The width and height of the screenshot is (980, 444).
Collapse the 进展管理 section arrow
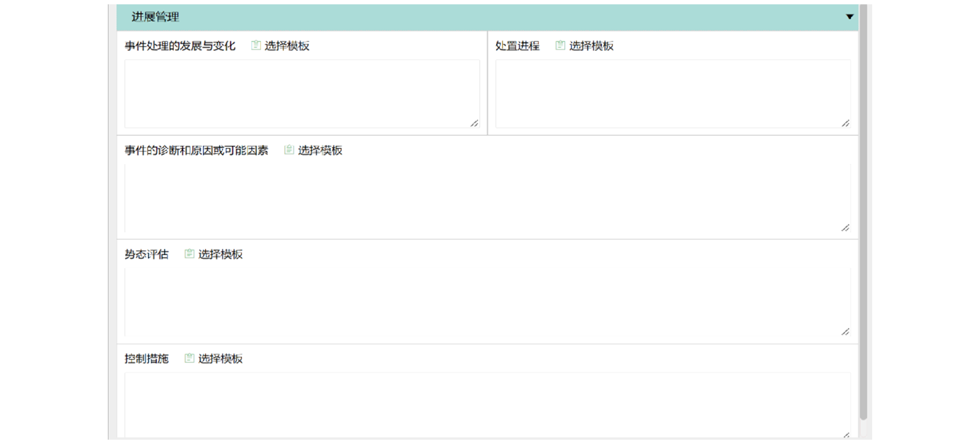point(850,17)
